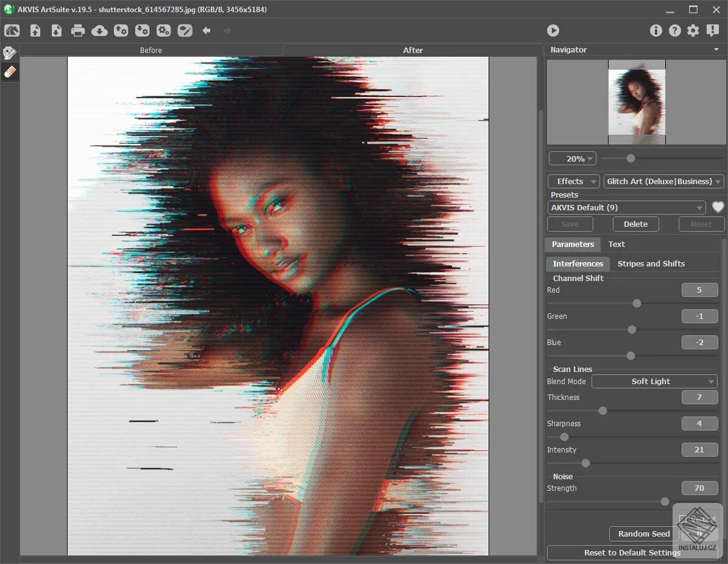Open the Effects dropdown
This screenshot has height=564, width=728.
click(574, 182)
